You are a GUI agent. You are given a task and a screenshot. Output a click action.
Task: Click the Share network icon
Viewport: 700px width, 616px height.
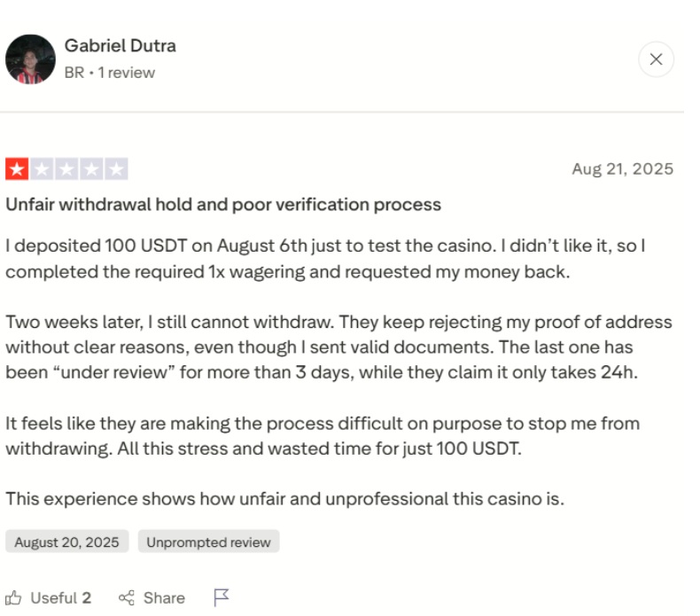[126, 598]
